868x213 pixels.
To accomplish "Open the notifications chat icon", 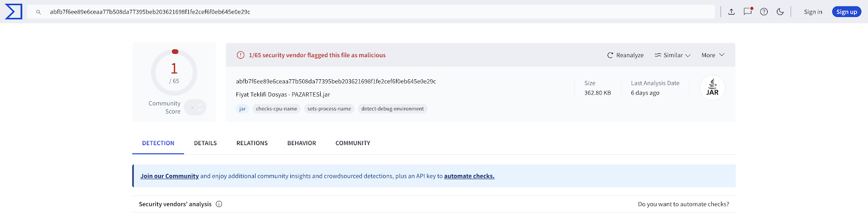I will (748, 11).
